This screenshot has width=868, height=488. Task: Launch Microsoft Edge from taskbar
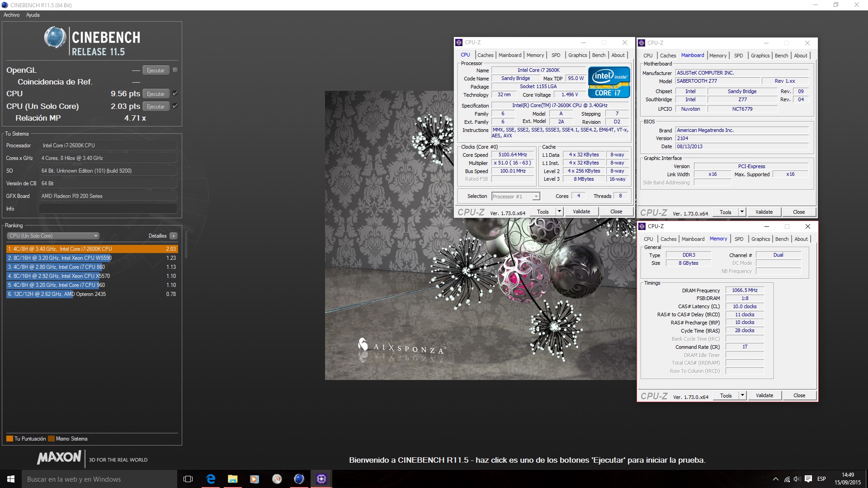click(211, 479)
